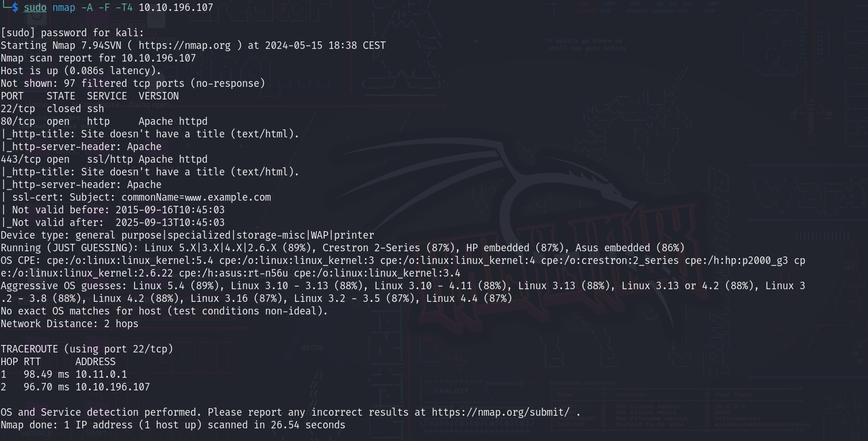
Task: Click the 'TRACEROUTE (using port 22/tcp)' heading
Action: click(x=87, y=349)
